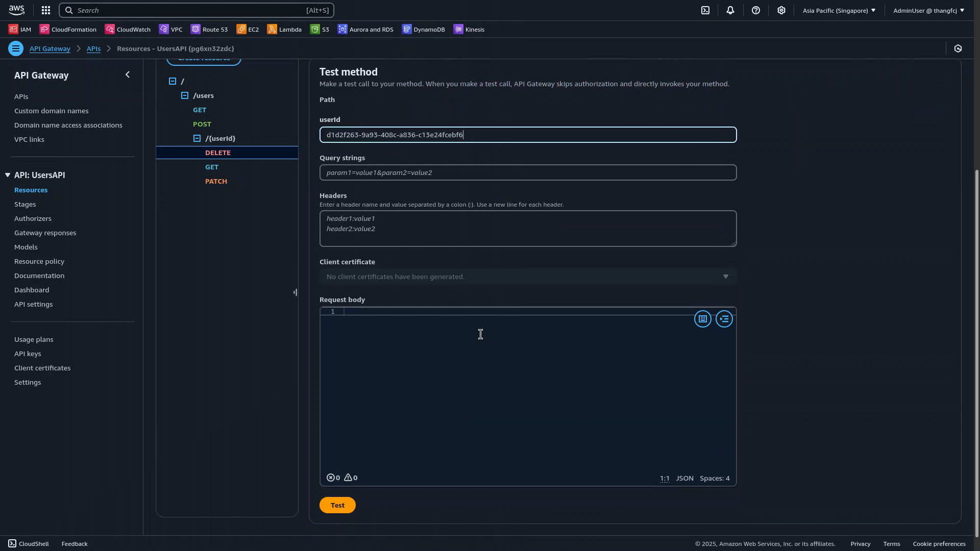Viewport: 980px width, 551px height.
Task: Collapse the API: UsersAPI section
Action: click(x=8, y=175)
